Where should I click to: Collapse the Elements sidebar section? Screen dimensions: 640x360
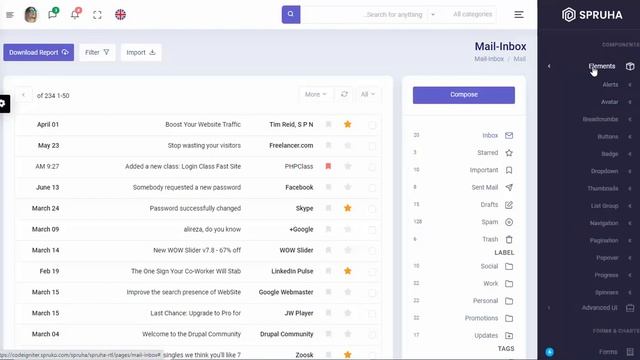click(549, 66)
